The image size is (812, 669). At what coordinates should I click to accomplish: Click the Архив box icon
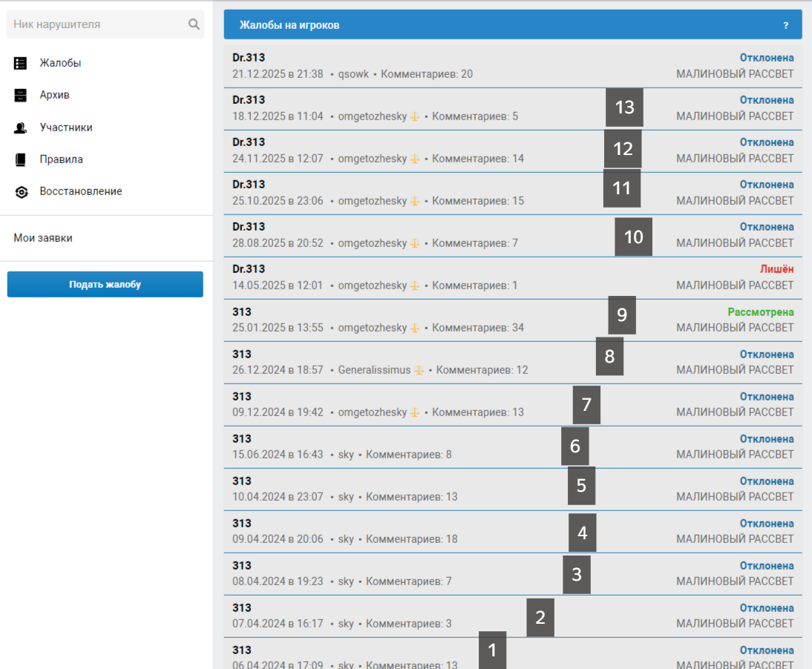(21, 96)
